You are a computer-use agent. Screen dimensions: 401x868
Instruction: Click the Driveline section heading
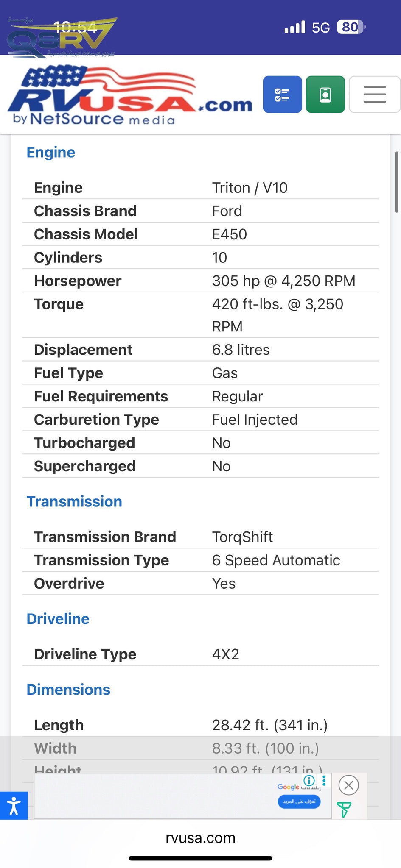click(58, 619)
